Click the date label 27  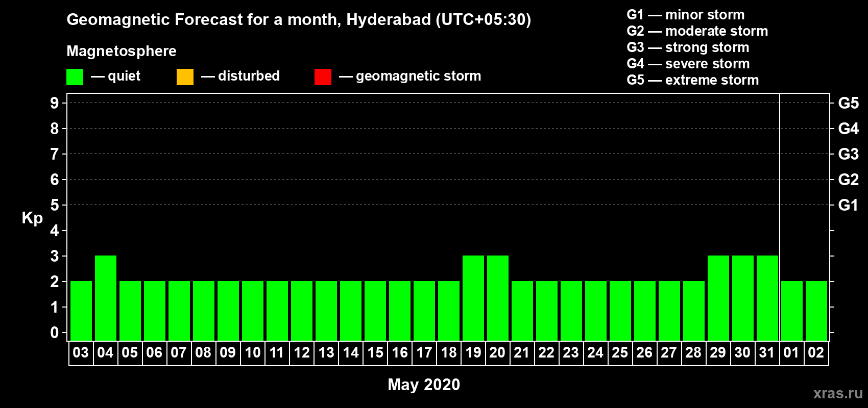click(x=669, y=352)
